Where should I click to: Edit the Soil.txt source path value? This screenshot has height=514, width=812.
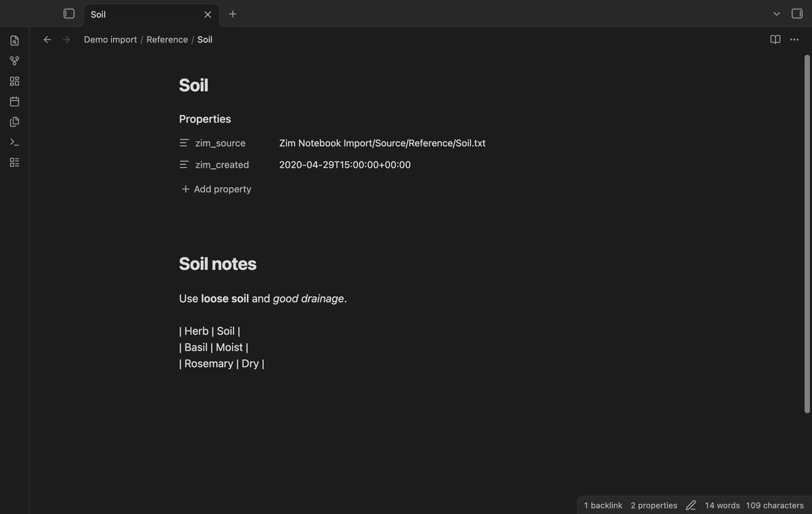(382, 143)
